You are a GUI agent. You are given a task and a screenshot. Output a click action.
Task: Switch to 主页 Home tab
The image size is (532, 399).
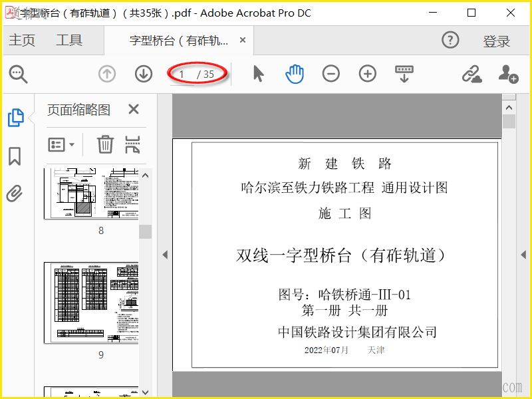22,40
